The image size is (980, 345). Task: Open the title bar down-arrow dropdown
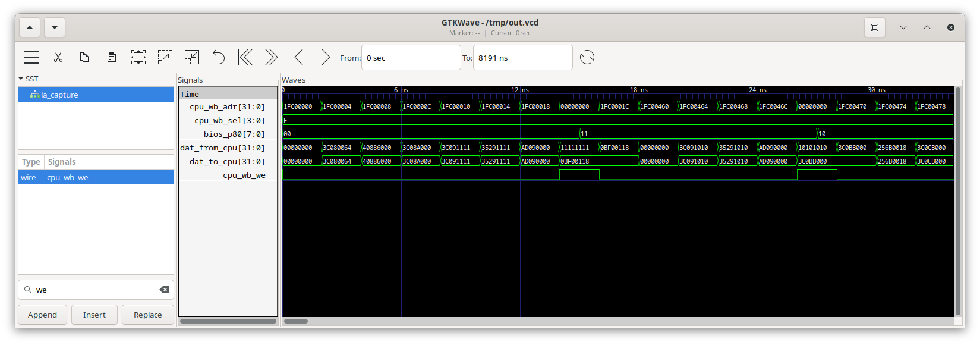[x=55, y=27]
